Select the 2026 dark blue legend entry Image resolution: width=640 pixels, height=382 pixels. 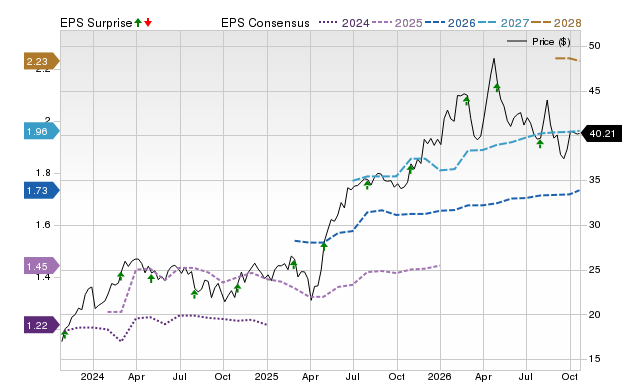tap(450, 23)
